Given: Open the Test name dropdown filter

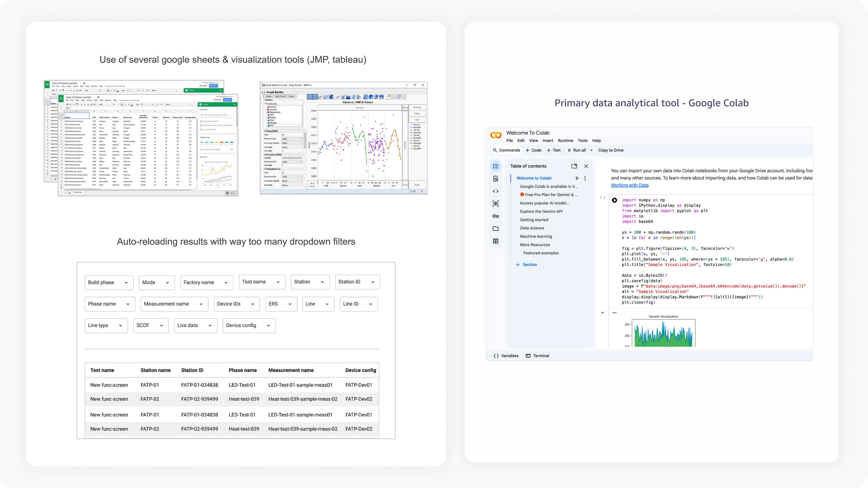Looking at the screenshot, I should coord(262,282).
